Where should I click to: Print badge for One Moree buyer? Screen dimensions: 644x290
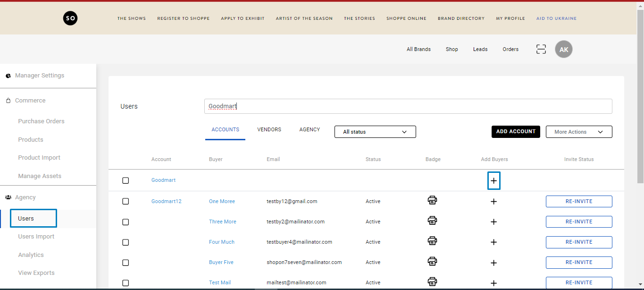[x=432, y=200]
